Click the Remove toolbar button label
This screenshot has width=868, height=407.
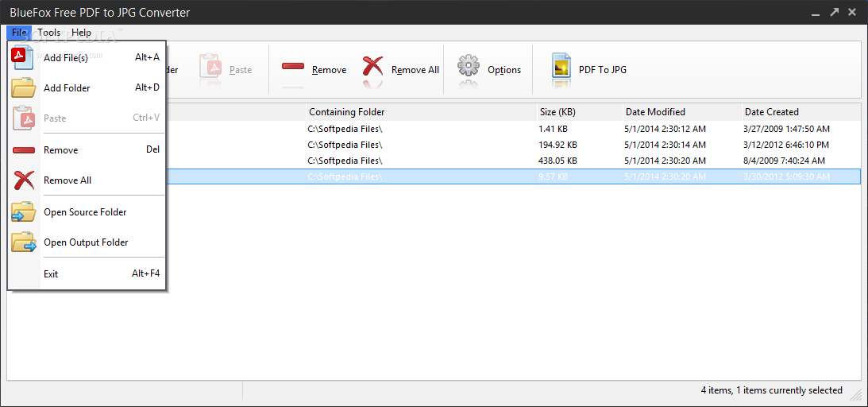tap(329, 70)
